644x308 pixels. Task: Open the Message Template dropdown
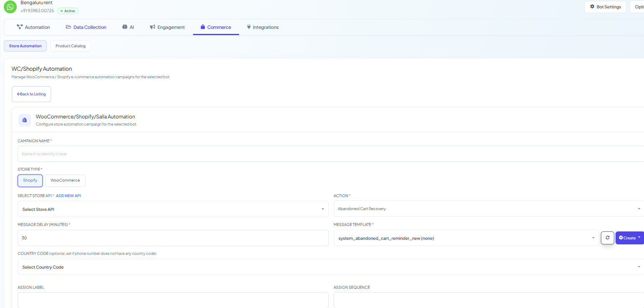[466, 238]
